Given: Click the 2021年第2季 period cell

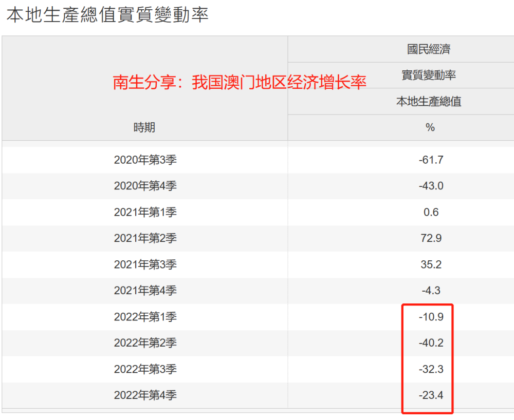Looking at the screenshot, I should coord(145,238).
